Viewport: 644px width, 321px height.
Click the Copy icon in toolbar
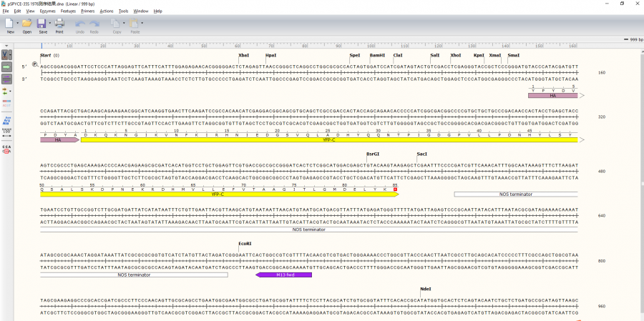(x=117, y=24)
